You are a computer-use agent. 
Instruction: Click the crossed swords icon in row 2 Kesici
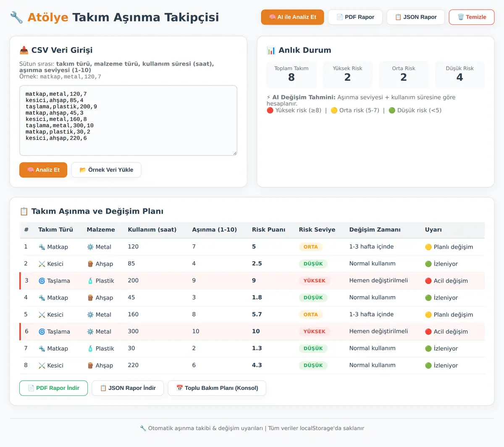42,264
